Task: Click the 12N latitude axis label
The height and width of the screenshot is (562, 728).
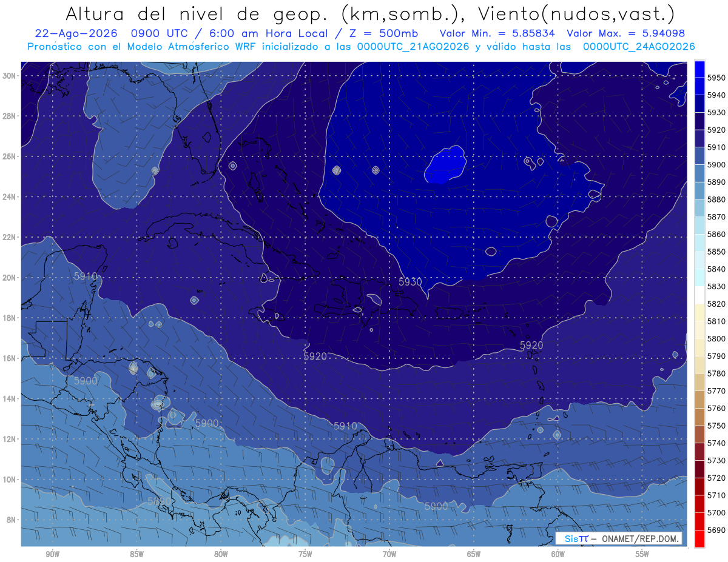Action: 9,439
